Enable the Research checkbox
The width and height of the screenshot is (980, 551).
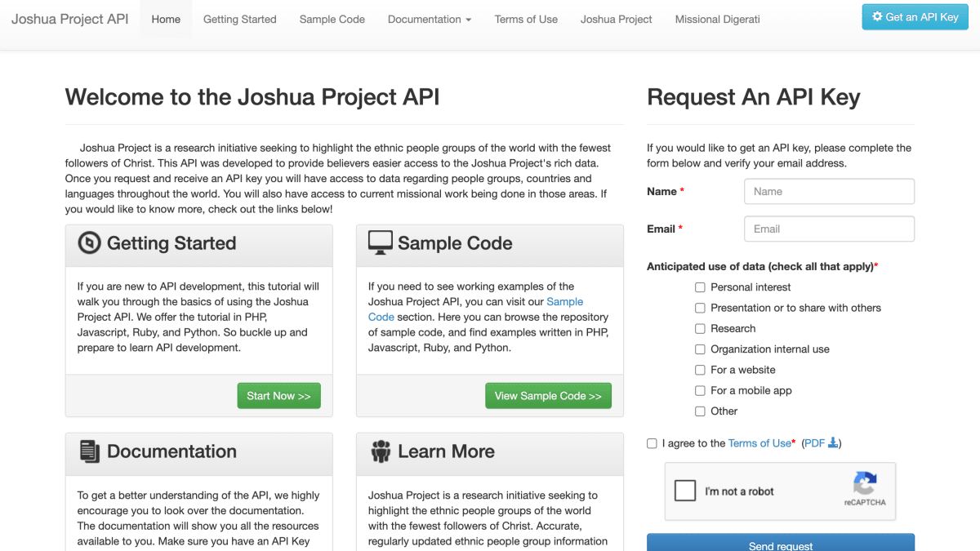pos(700,329)
